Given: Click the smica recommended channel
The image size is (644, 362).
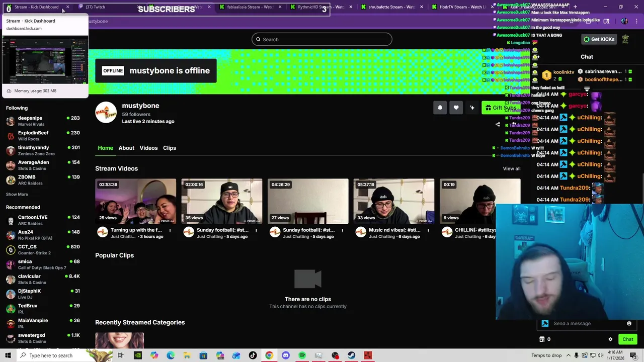Looking at the screenshot, I should coord(43,264).
